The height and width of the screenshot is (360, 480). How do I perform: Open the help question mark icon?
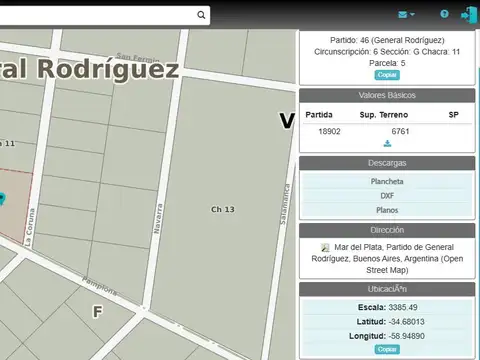[444, 14]
